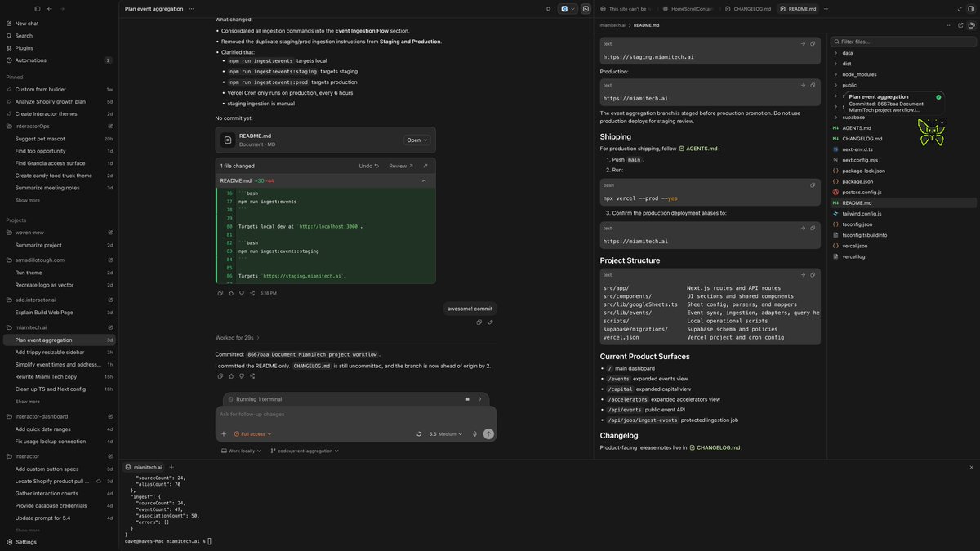Go back with the left arrow
Image resolution: width=980 pixels, height=551 pixels.
point(50,8)
